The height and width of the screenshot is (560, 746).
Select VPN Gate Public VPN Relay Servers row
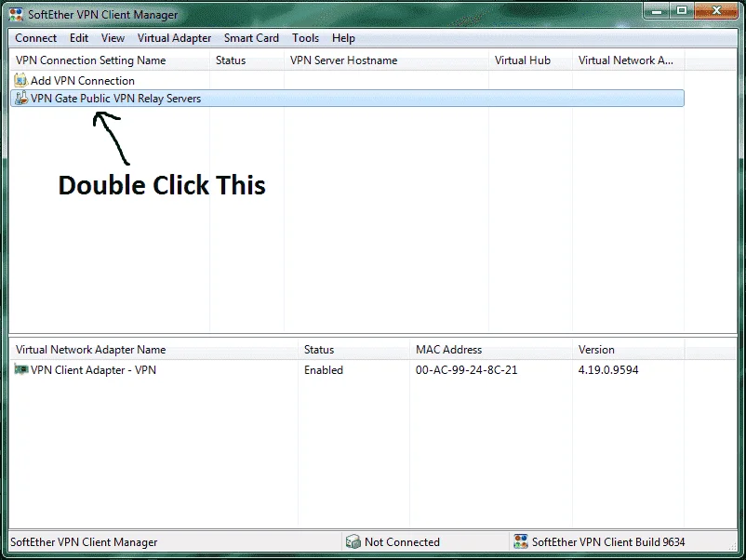[x=347, y=98]
